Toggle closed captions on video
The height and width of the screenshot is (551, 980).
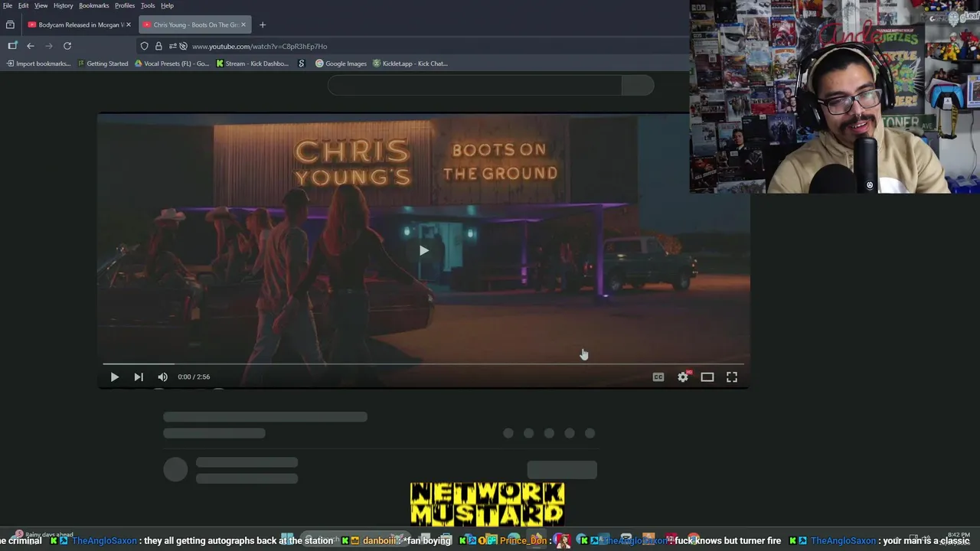point(658,377)
